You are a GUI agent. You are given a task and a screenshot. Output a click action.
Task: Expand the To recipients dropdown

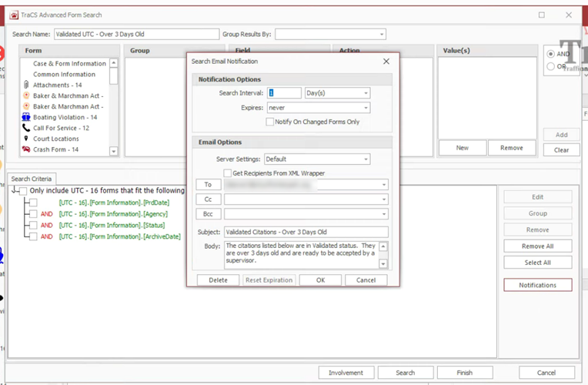click(383, 185)
